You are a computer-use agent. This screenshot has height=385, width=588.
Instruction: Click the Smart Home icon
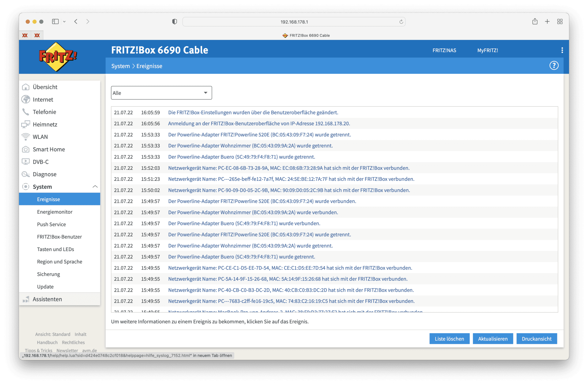point(26,149)
